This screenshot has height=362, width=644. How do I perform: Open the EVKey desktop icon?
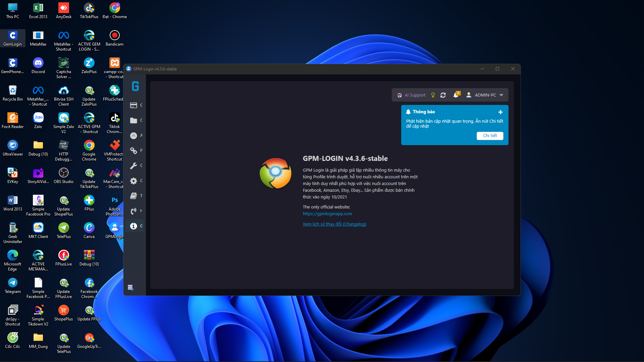[13, 176]
